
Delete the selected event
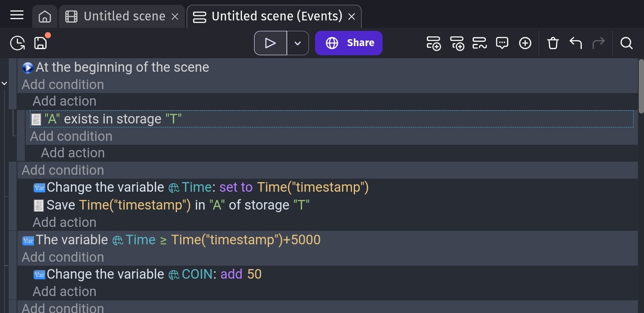point(553,43)
